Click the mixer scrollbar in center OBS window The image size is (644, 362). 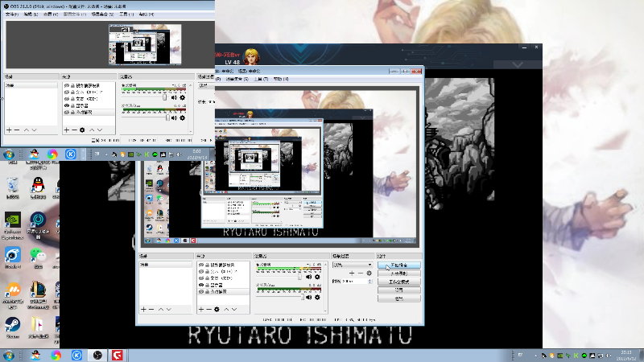(326, 287)
